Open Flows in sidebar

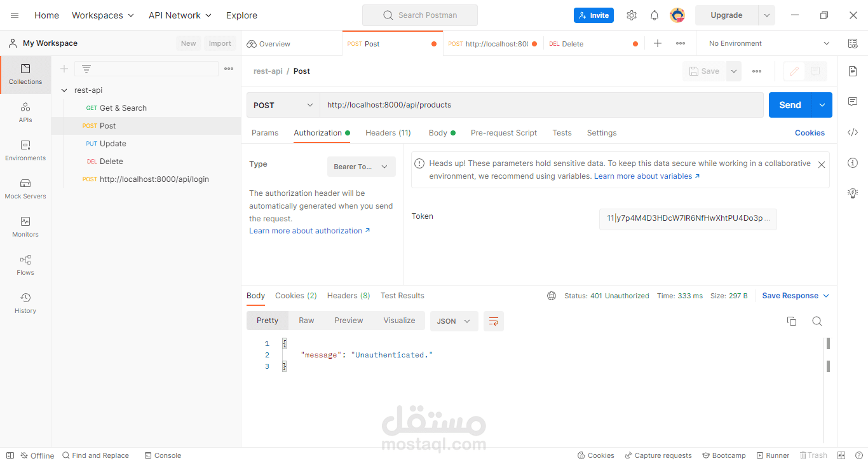(x=25, y=266)
